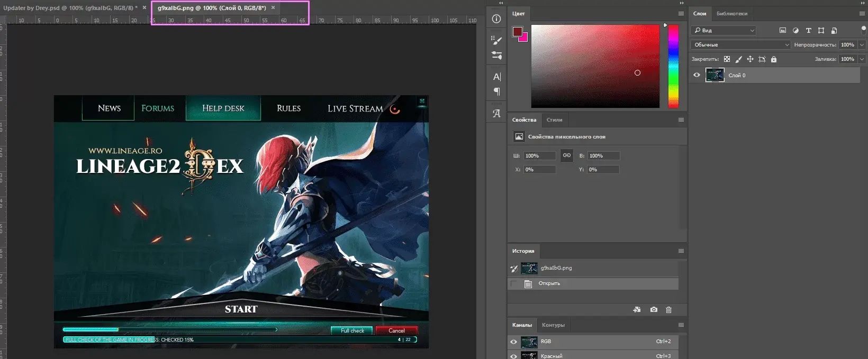Open the Glyphs panel icon
This screenshot has width=868, height=359.
click(496, 113)
